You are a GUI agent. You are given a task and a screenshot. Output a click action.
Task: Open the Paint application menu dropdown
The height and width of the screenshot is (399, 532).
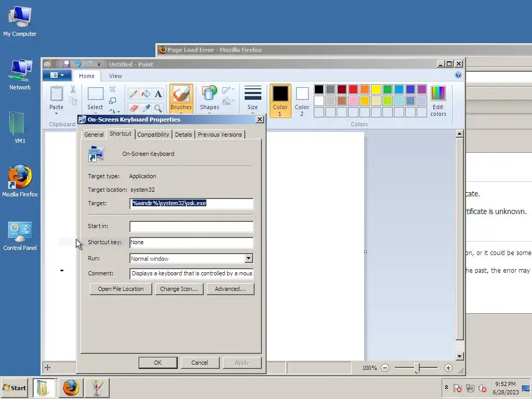(x=57, y=75)
